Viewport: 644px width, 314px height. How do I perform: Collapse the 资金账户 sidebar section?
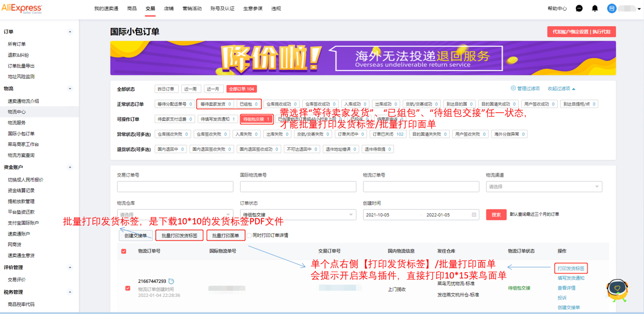(x=70, y=167)
